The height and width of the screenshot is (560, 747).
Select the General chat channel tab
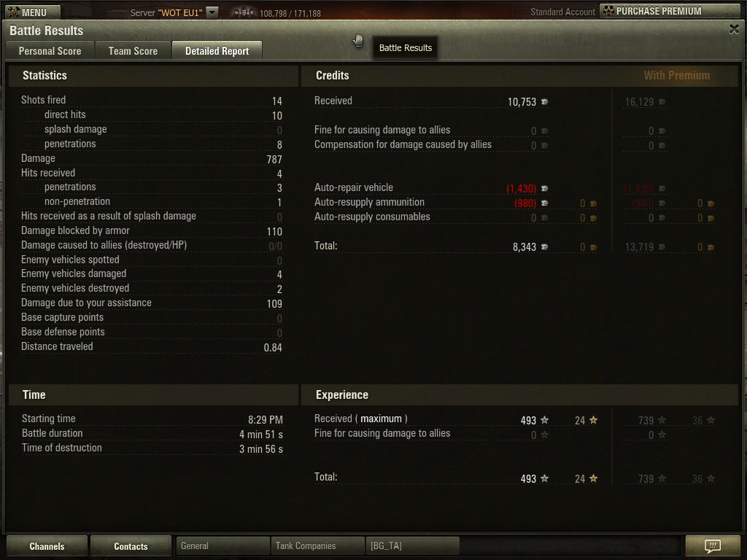coord(222,545)
